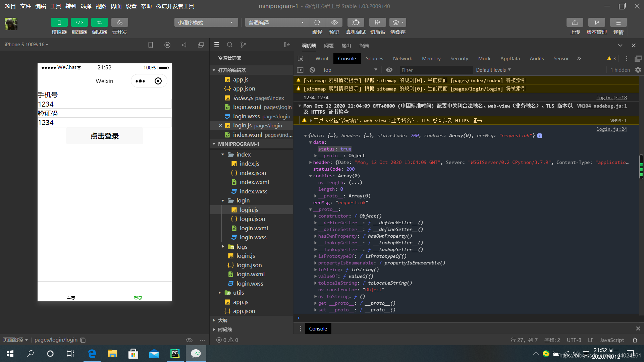The image size is (644, 362).
Task: Toggle the debugger (调试器) panel button
Action: click(x=99, y=22)
